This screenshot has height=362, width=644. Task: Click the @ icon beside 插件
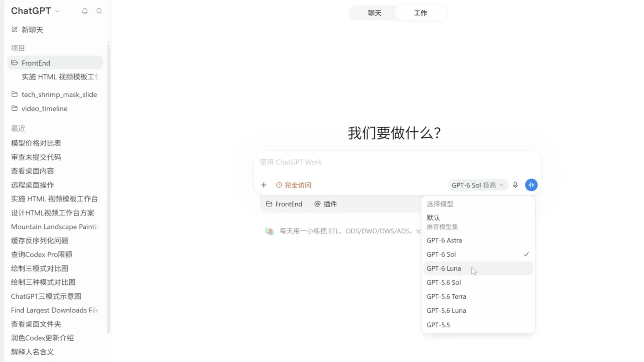point(317,204)
